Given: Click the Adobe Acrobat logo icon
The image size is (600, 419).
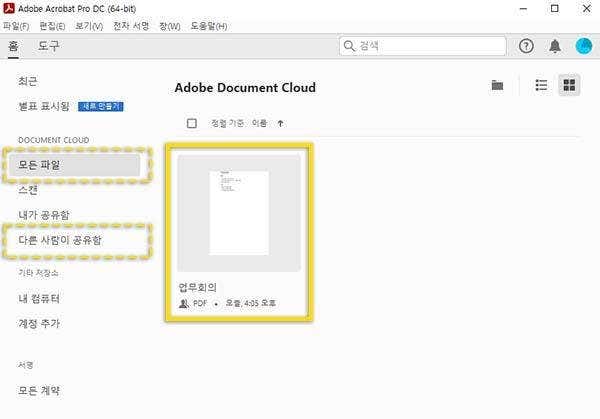Looking at the screenshot, I should (x=9, y=8).
